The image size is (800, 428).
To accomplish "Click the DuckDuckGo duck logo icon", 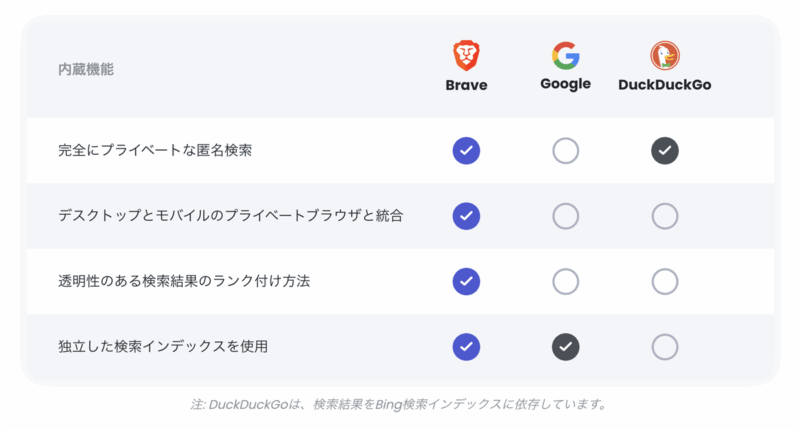I will (665, 55).
